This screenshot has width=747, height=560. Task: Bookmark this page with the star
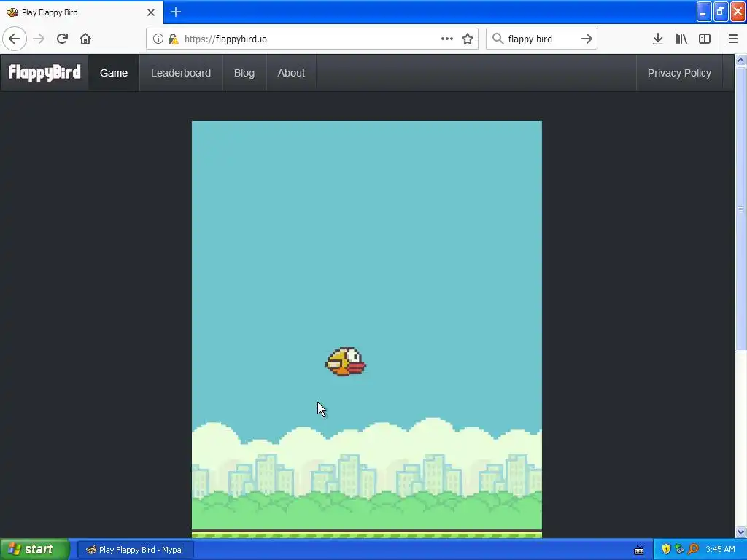[468, 39]
